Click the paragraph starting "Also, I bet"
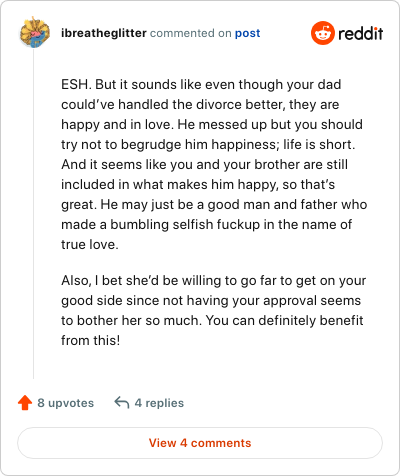This screenshot has height=476, width=400. click(213, 310)
